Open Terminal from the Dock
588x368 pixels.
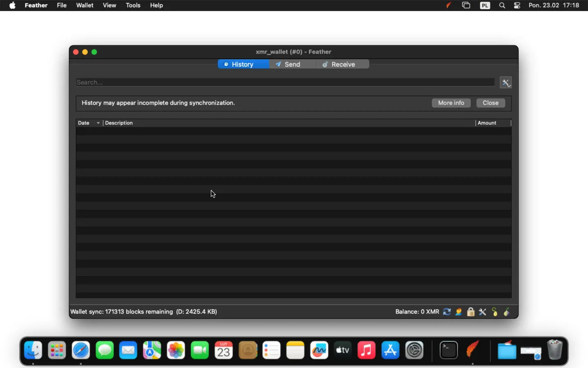coord(449,350)
